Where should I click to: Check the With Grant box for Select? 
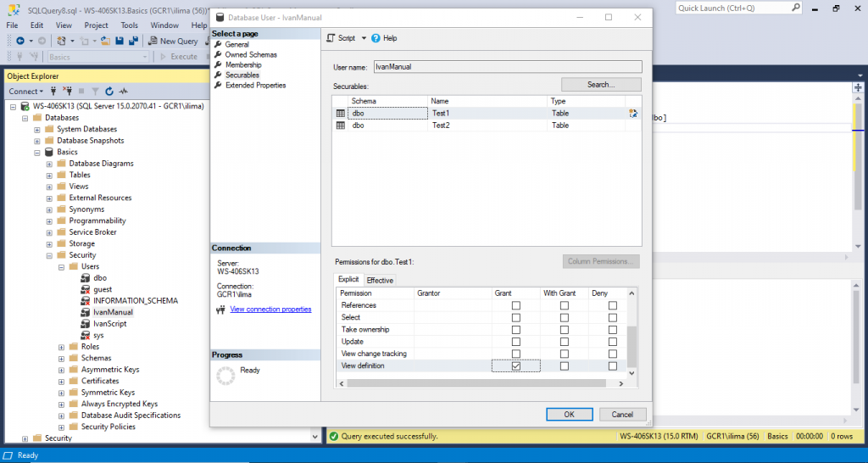pyautogui.click(x=564, y=317)
